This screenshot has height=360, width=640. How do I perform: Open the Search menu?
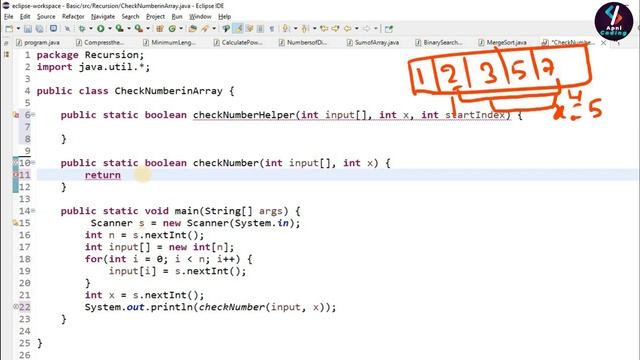131,17
